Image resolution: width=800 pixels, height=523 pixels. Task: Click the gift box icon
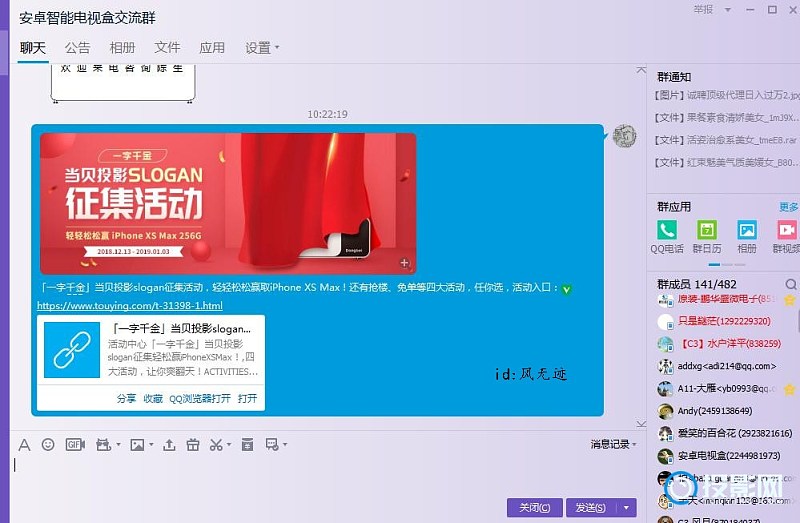coord(193,444)
